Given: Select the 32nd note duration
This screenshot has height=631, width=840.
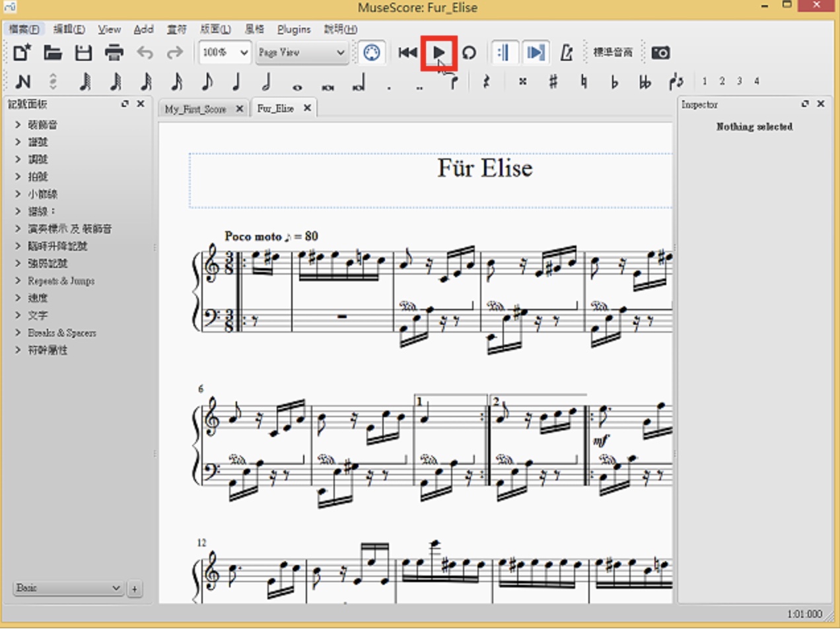Looking at the screenshot, I should pos(146,81).
